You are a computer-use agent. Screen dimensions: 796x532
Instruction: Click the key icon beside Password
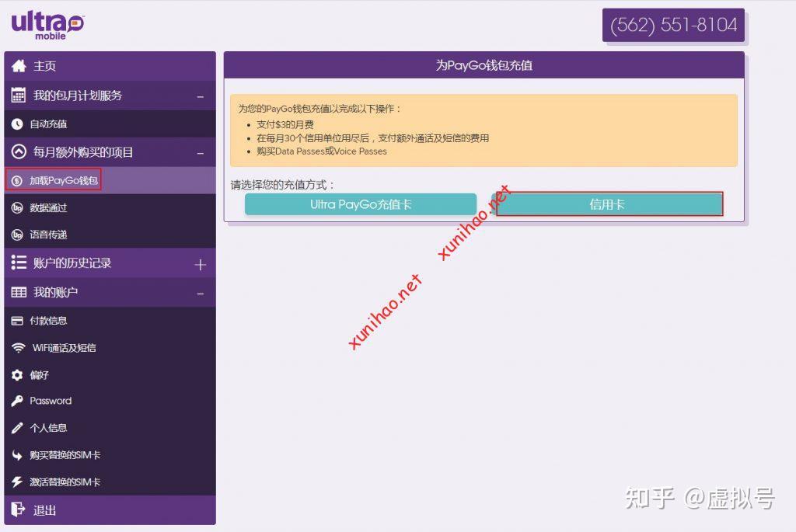(x=17, y=402)
